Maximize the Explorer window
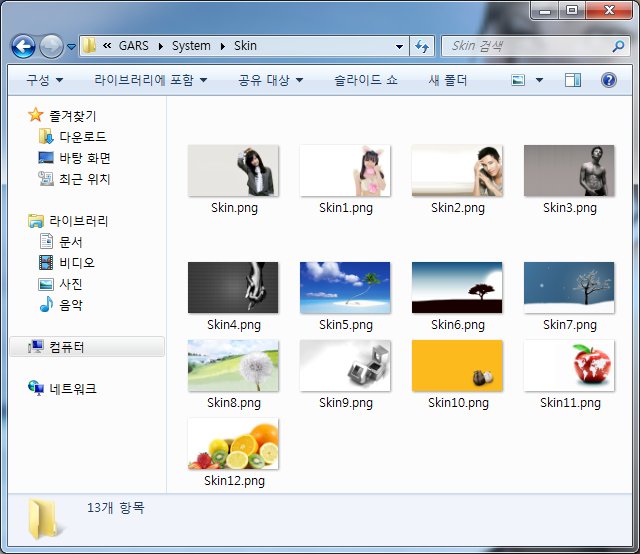The width and height of the screenshot is (640, 554). click(x=572, y=10)
